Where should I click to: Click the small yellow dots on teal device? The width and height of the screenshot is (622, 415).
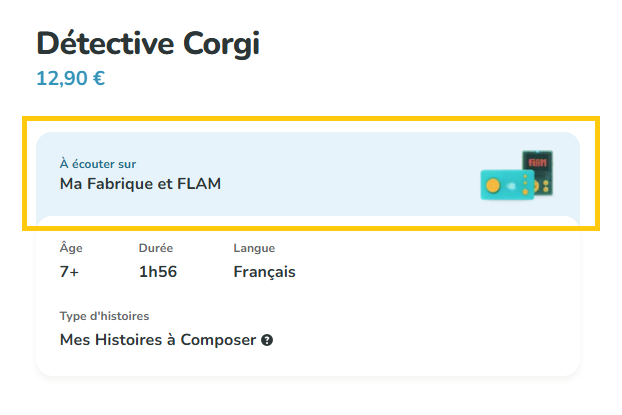525,184
